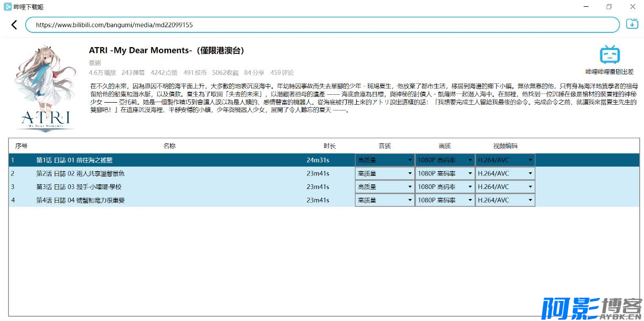Click the Bilibili TV uploader avatar icon

click(609, 54)
